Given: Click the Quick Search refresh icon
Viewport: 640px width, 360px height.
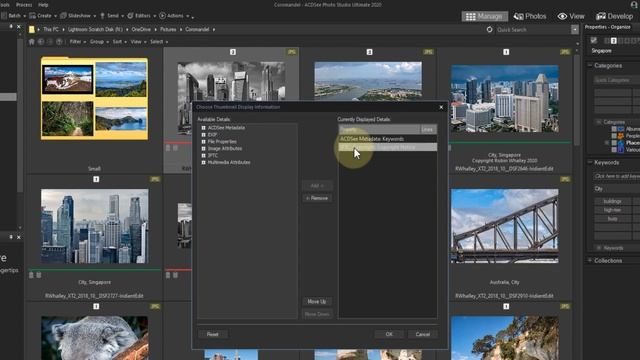Looking at the screenshot, I should pyautogui.click(x=489, y=29).
